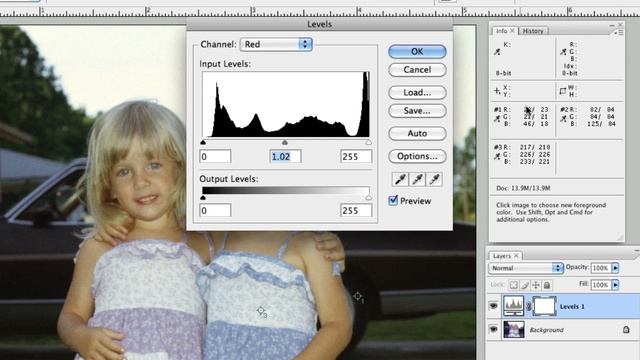640x360 pixels.
Task: Click the #1 color sampler eyedropper icon
Action: pyautogui.click(x=497, y=119)
